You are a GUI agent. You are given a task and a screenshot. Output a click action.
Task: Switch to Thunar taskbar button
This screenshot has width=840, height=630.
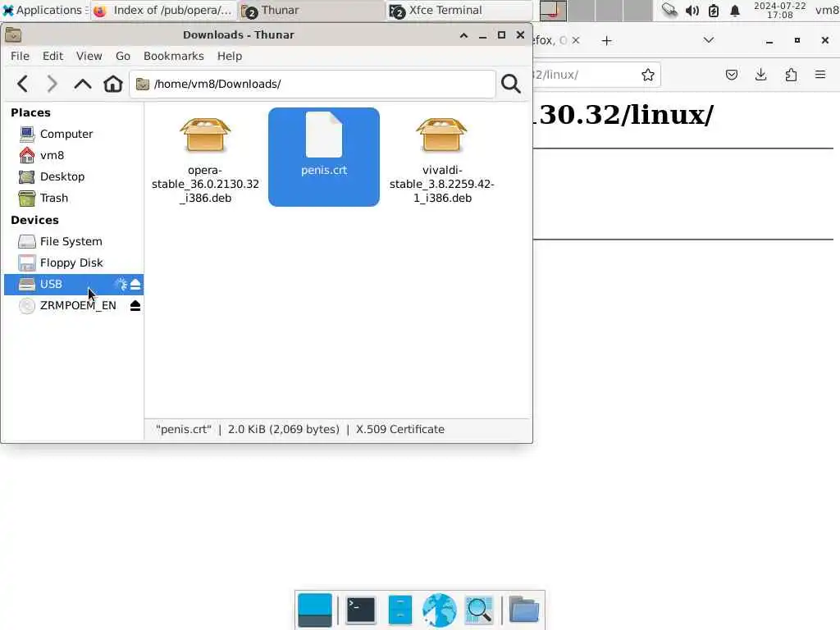(x=311, y=10)
